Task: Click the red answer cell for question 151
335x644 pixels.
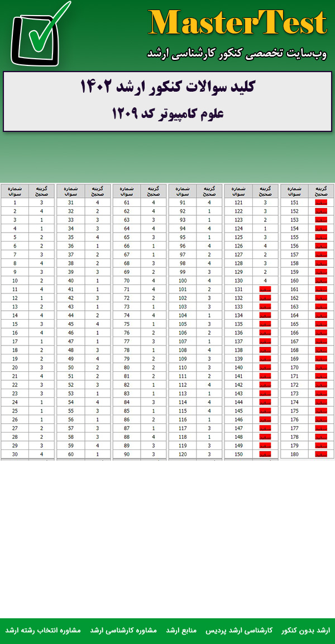Action: coord(321,202)
